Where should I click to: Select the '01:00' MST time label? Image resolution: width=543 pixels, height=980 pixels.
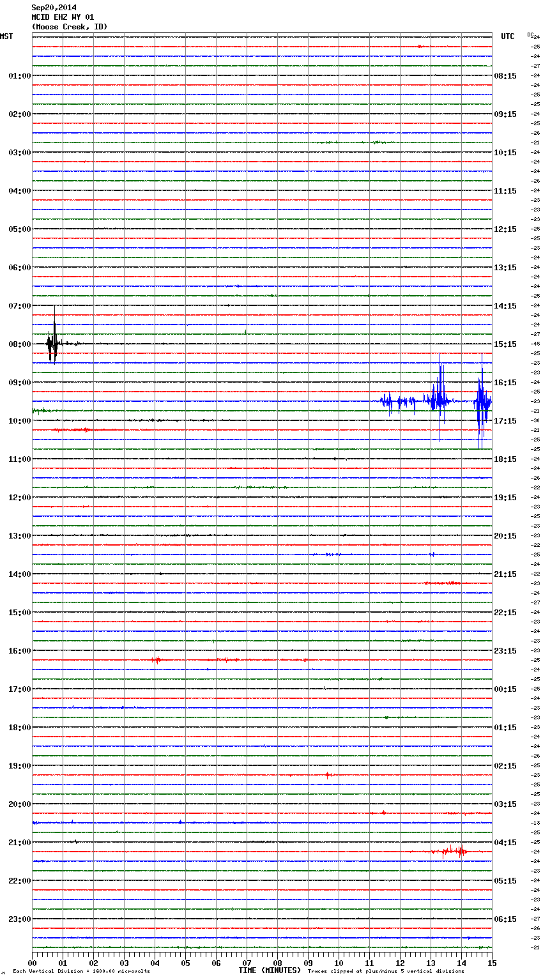pyautogui.click(x=19, y=76)
